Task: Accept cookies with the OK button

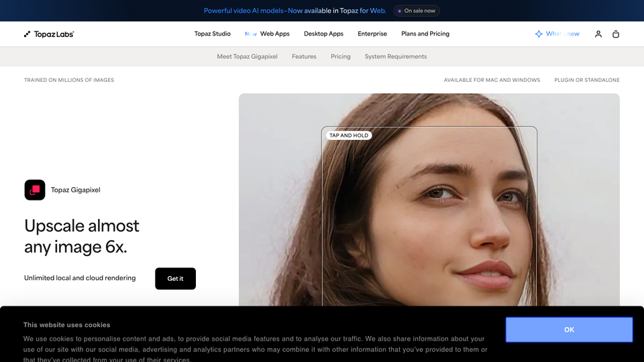Action: tap(569, 330)
